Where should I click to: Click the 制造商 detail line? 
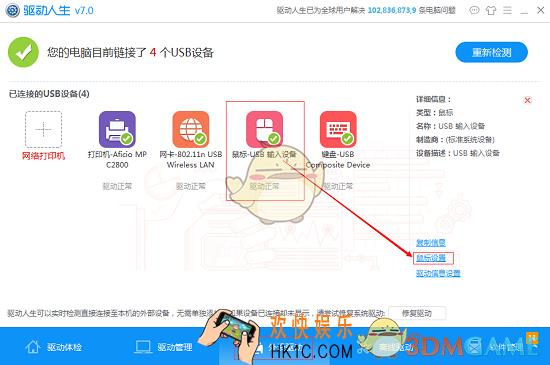455,140
